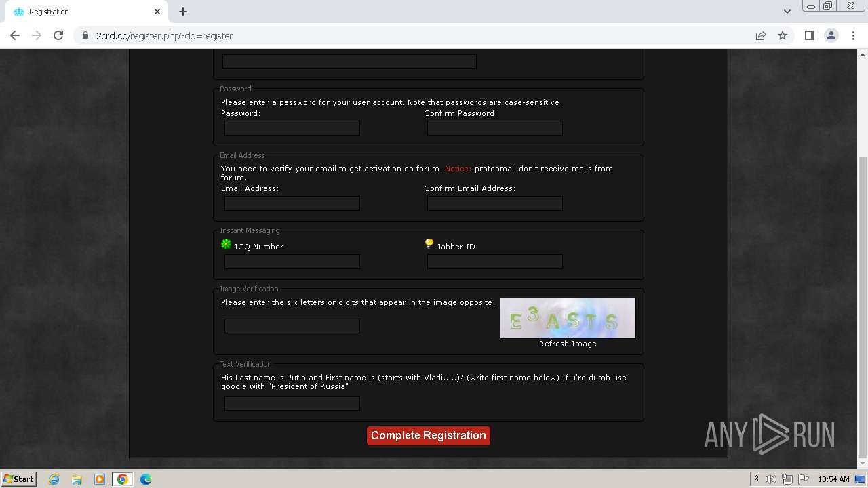Viewport: 868px width, 488px height.
Task: Select the Registration tab
Action: 87,12
